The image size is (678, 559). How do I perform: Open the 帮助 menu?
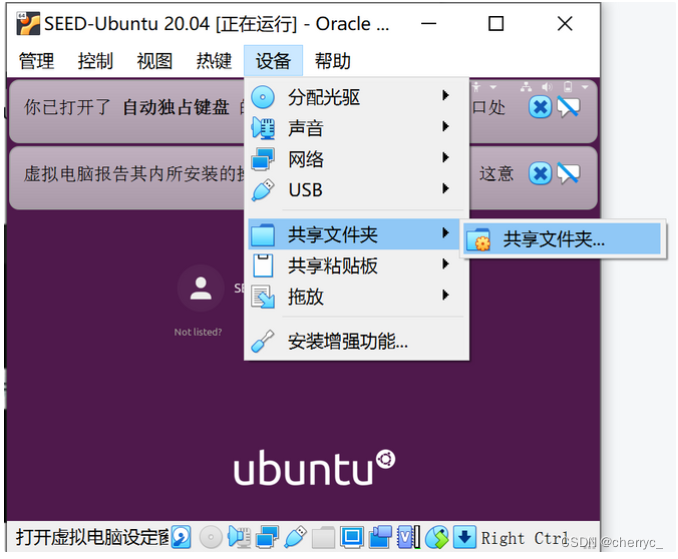(332, 61)
